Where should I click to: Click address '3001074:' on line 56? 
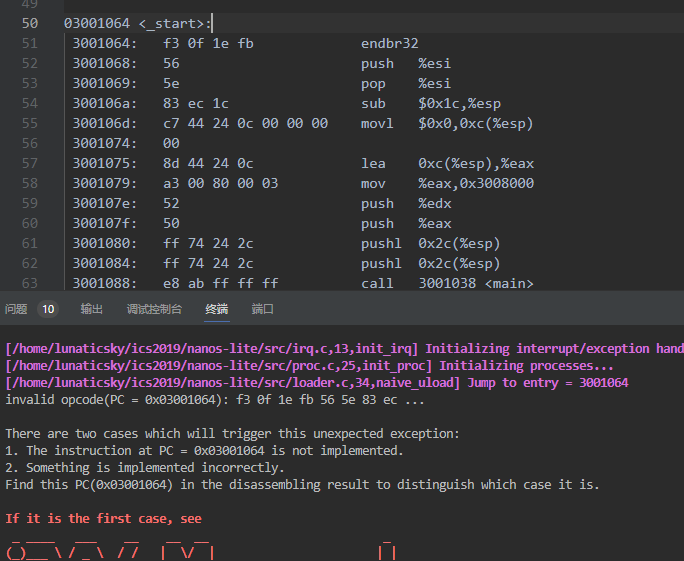tap(105, 143)
